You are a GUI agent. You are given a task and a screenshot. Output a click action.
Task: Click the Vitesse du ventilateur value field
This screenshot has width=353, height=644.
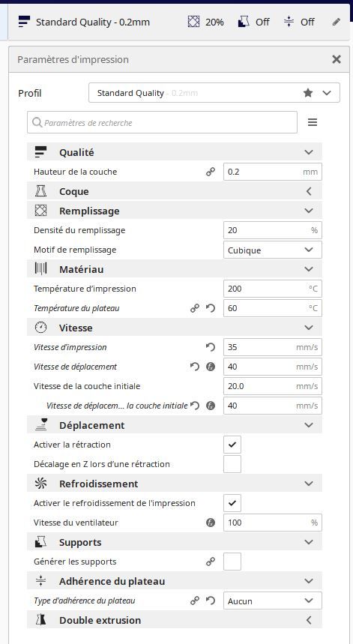tap(273, 523)
